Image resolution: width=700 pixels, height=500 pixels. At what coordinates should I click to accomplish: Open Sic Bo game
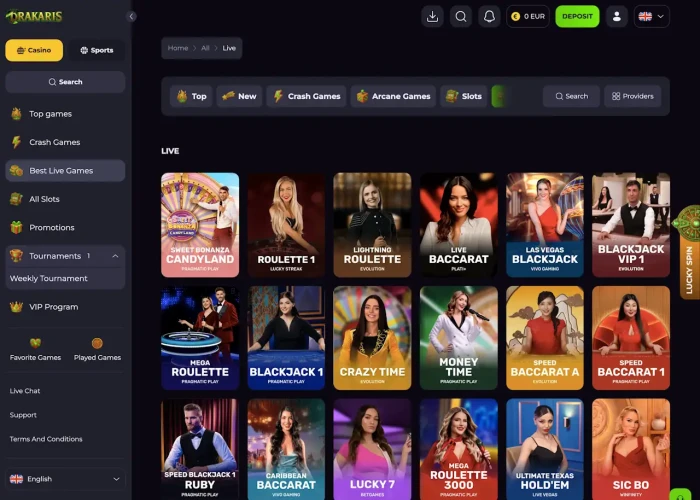[631, 449]
